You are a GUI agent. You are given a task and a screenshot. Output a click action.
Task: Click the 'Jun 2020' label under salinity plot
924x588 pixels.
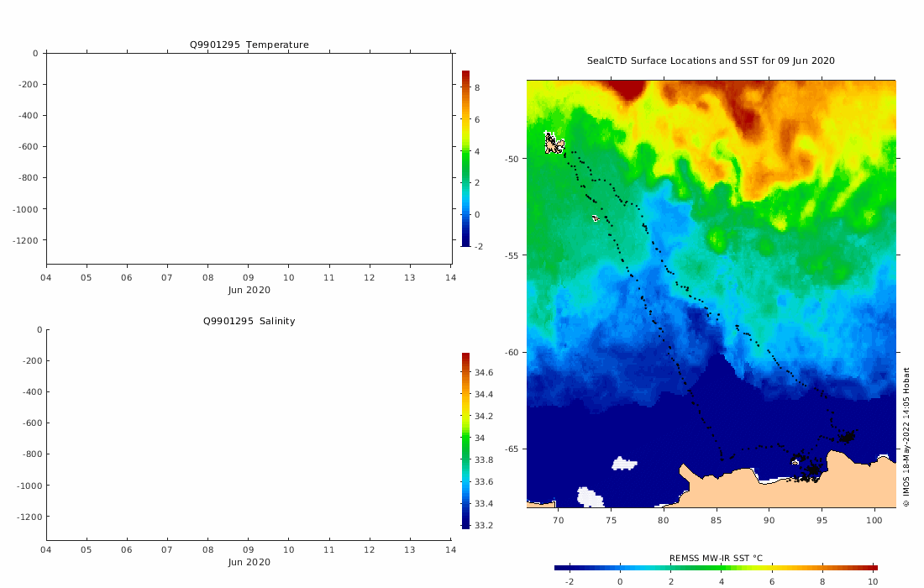[x=249, y=562]
